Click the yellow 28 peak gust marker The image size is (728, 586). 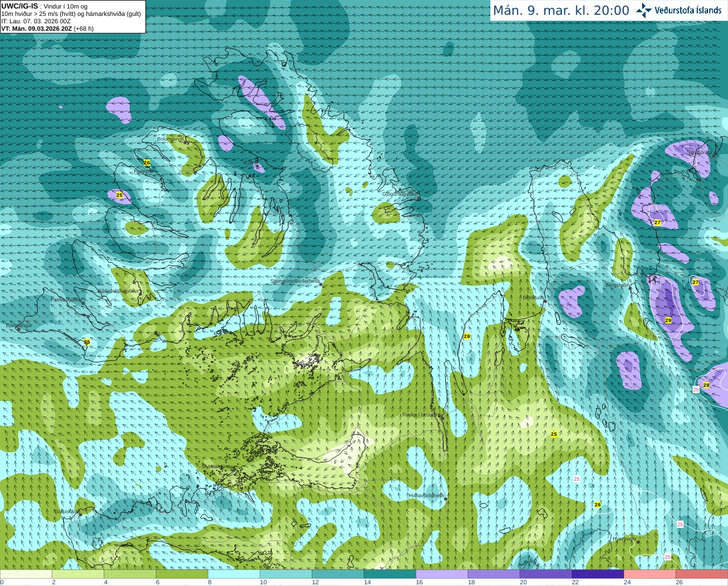[706, 386]
